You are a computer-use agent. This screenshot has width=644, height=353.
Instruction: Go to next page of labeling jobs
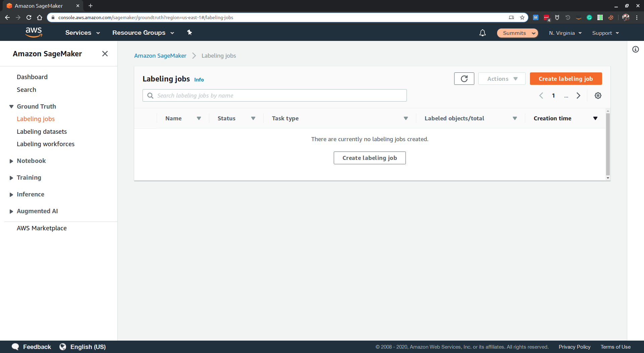tap(578, 96)
